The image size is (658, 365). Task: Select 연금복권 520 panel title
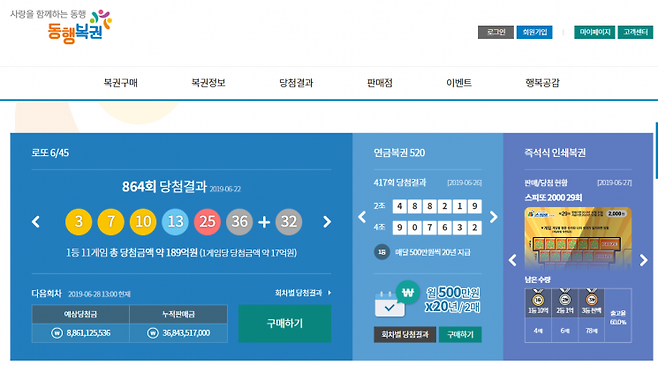pyautogui.click(x=400, y=153)
